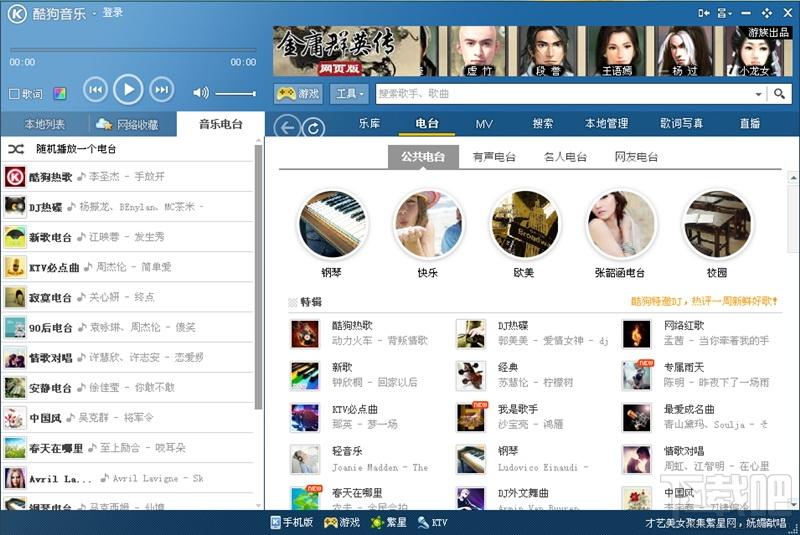Select 新歌电台 in left list
800x535 pixels.
128,237
